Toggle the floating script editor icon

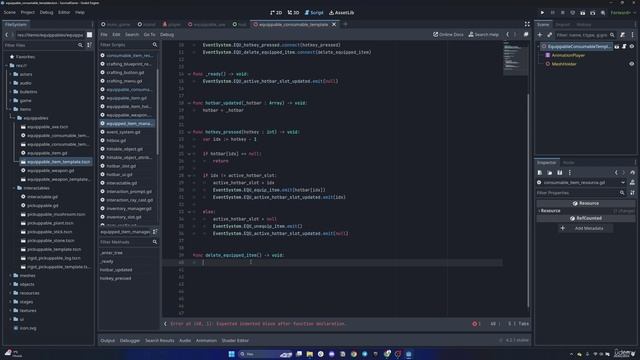526,35
